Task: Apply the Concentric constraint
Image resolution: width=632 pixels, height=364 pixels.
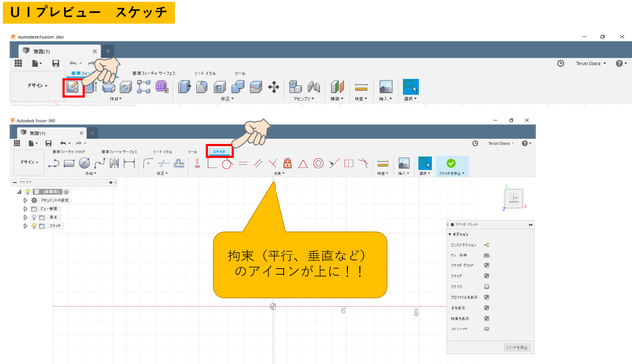Action: [x=318, y=163]
